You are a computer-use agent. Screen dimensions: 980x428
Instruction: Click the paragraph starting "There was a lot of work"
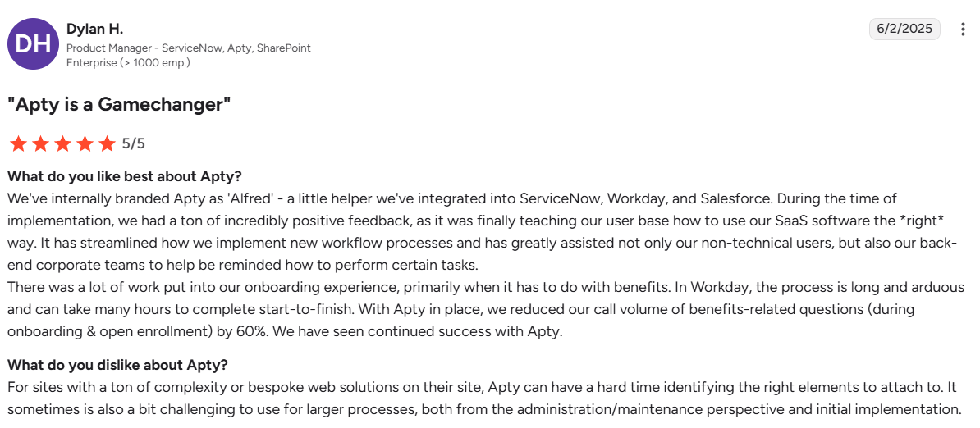pyautogui.click(x=484, y=309)
